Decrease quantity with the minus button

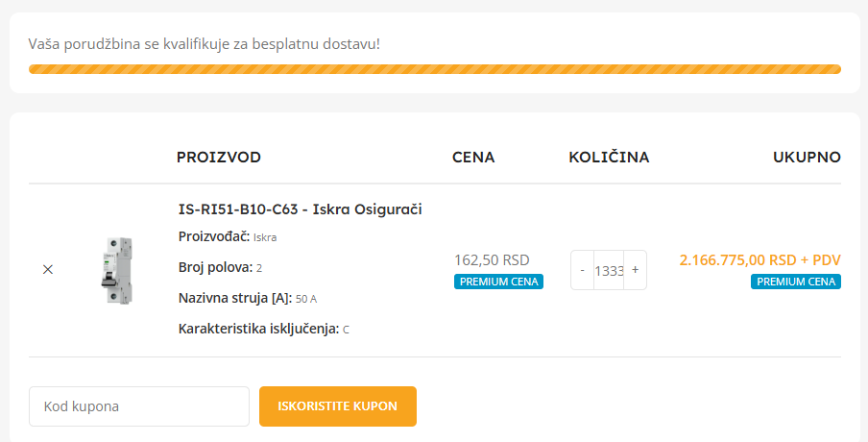click(583, 270)
